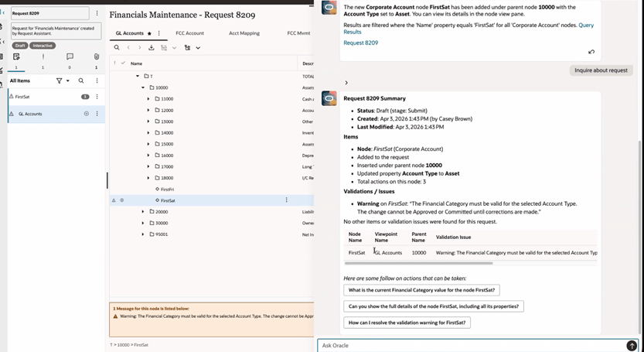Click the search icon in All Items header
The image size is (644, 352).
(81, 80)
